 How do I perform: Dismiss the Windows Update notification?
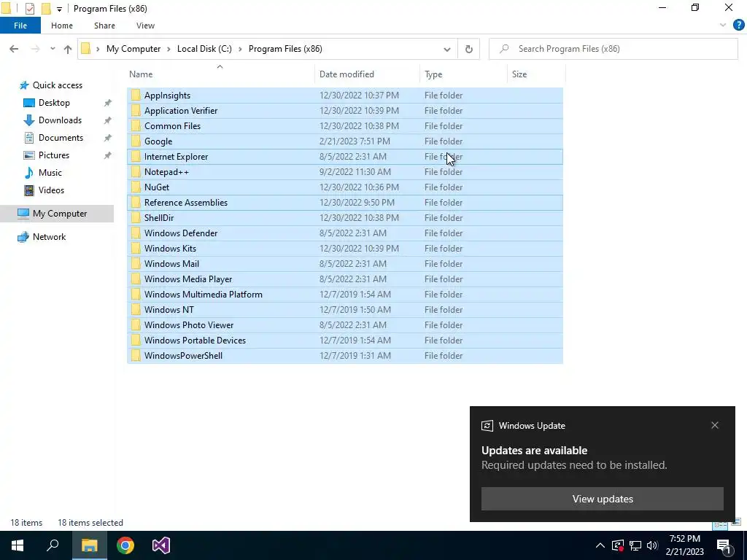715,425
